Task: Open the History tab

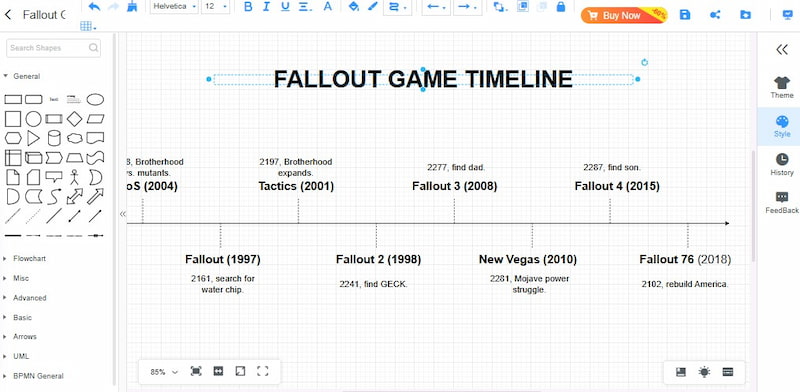Action: [782, 164]
